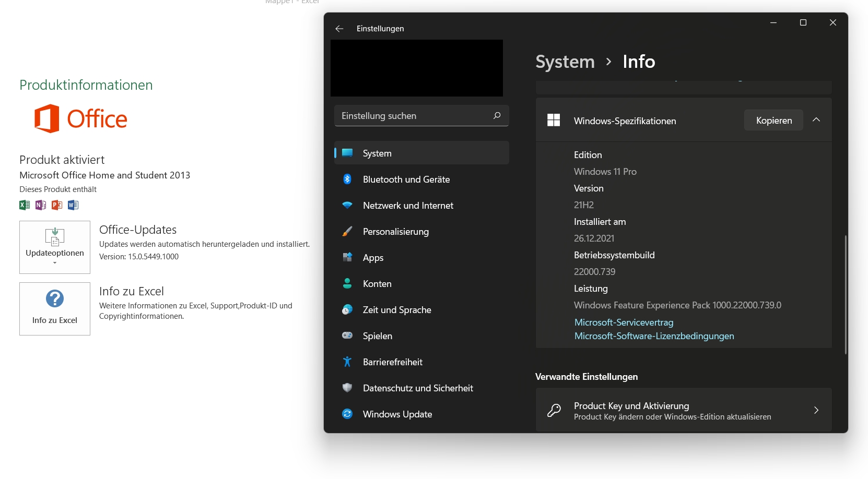Open Barrierefreiheit settings
868x479 pixels.
click(x=421, y=362)
